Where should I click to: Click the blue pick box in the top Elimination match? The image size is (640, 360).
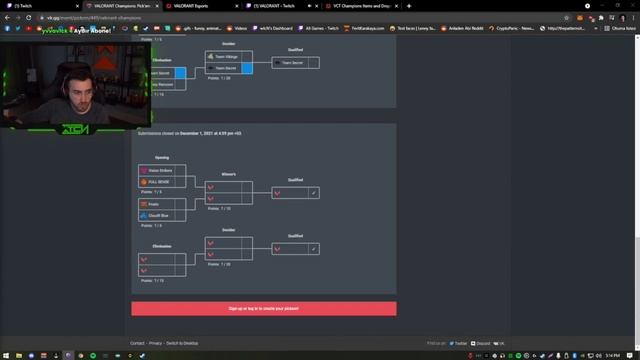point(180,73)
